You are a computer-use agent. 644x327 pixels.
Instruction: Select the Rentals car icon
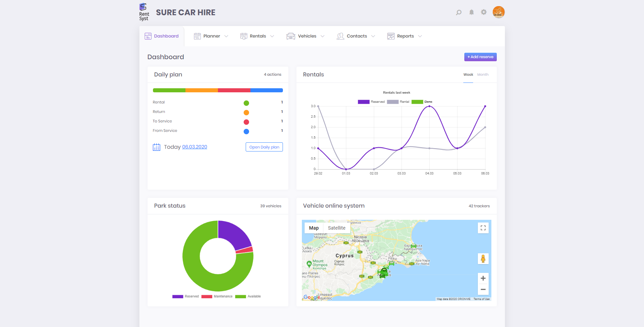(244, 36)
